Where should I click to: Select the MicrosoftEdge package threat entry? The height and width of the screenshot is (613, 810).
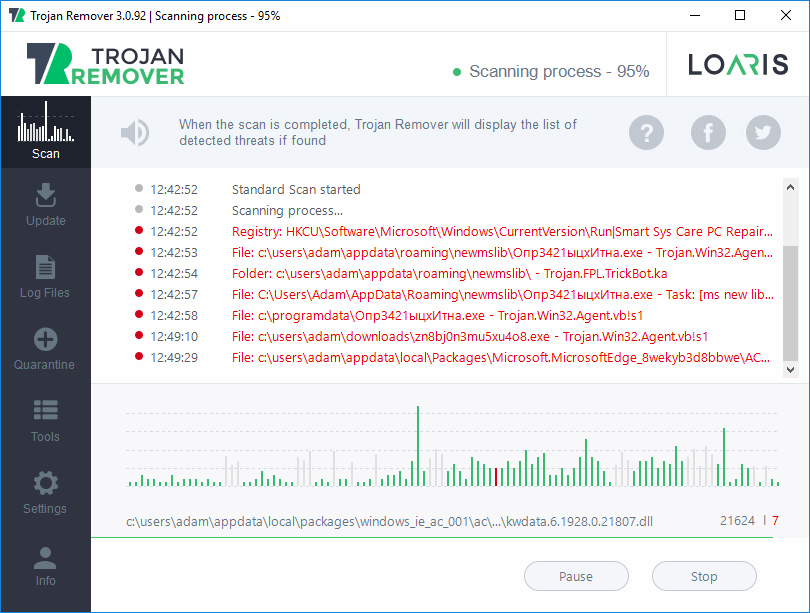coord(501,358)
